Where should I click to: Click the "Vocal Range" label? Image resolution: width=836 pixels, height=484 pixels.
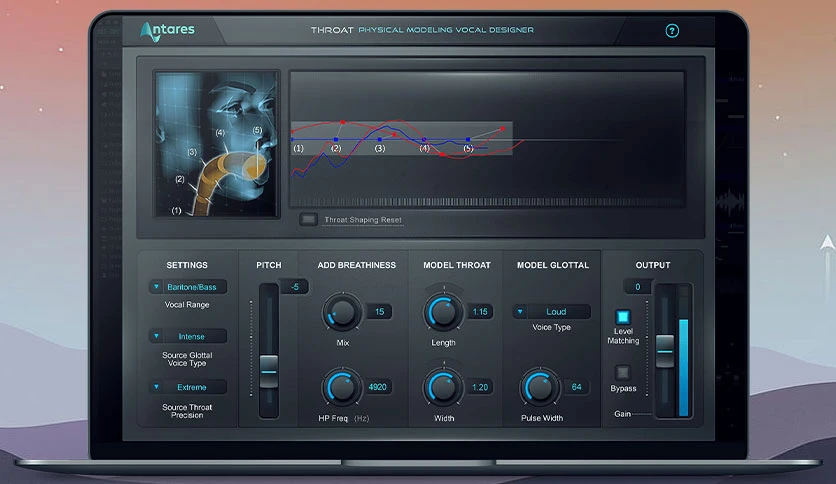[187, 305]
